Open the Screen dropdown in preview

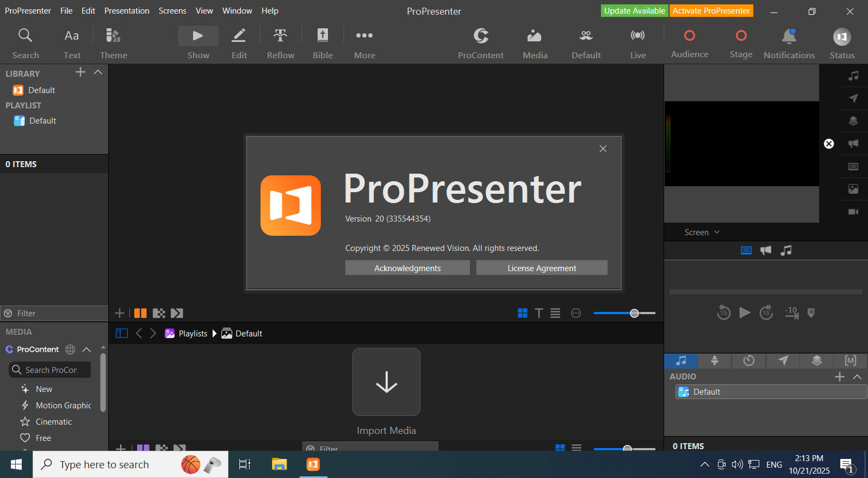(702, 232)
